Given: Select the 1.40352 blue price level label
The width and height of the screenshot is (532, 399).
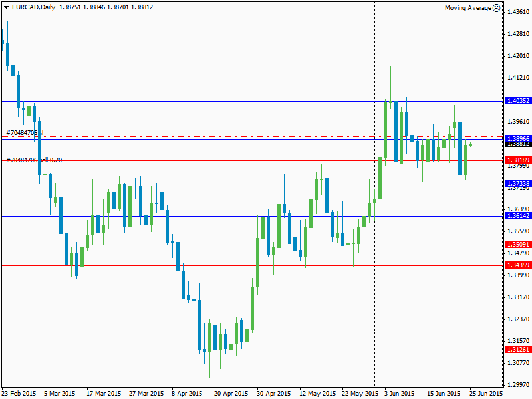Looking at the screenshot, I should coord(518,101).
